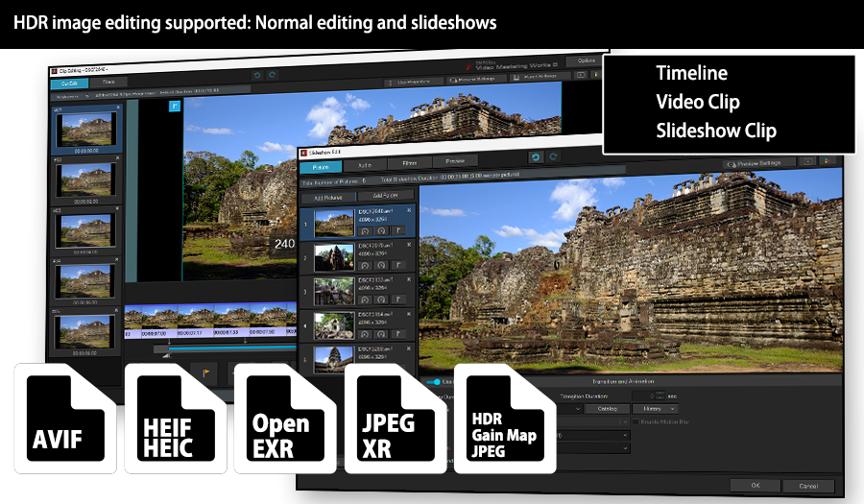Click redo arrow in Slideshow Edit window
Screen dimensions: 864x504
tap(553, 157)
